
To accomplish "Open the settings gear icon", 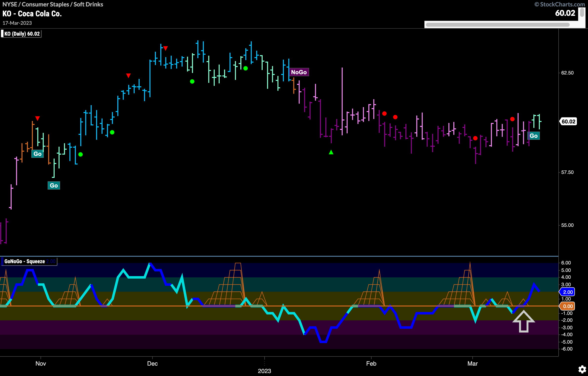I will 582,369.
